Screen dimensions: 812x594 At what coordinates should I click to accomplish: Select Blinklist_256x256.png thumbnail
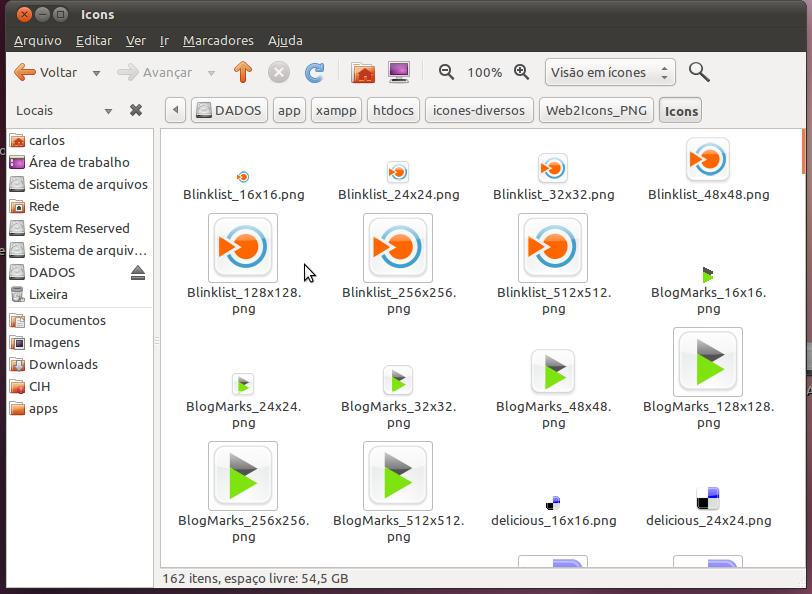398,248
